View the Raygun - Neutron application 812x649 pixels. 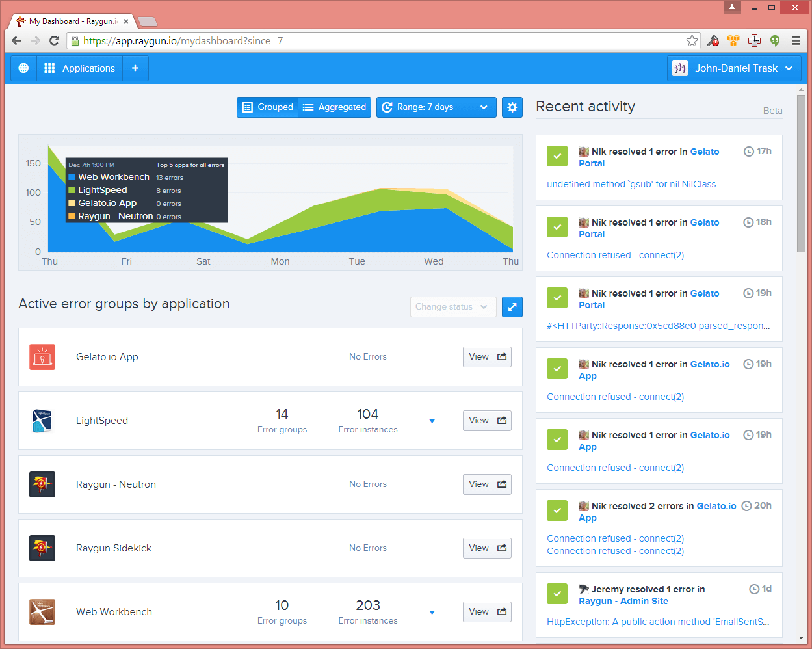pos(487,484)
